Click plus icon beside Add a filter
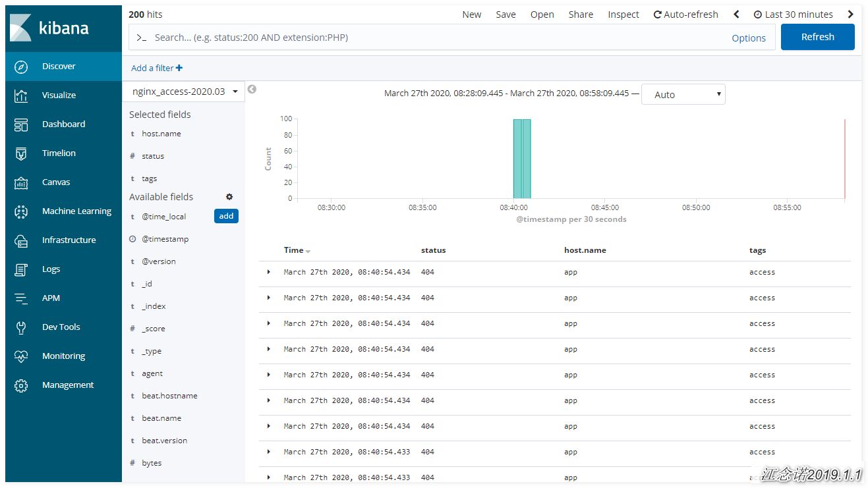Screen dimensions: 868x488 [x=179, y=68]
